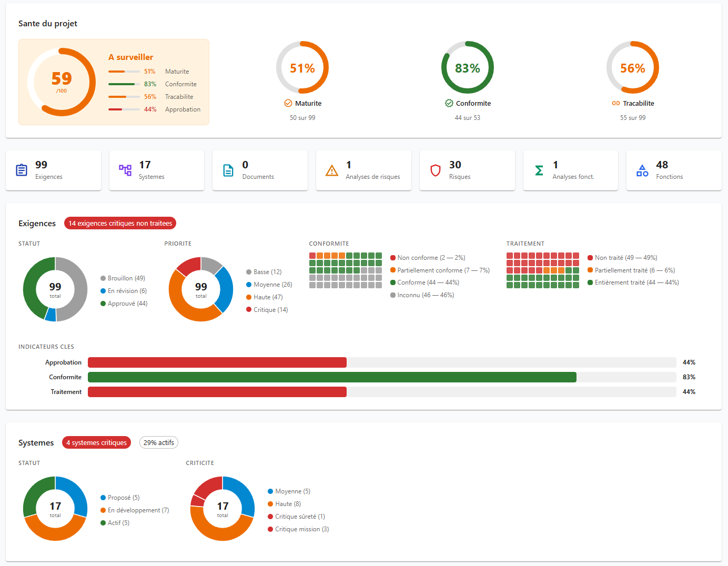The width and height of the screenshot is (728, 566).
Task: Toggle the Critique (14) priority legend
Action: click(267, 309)
